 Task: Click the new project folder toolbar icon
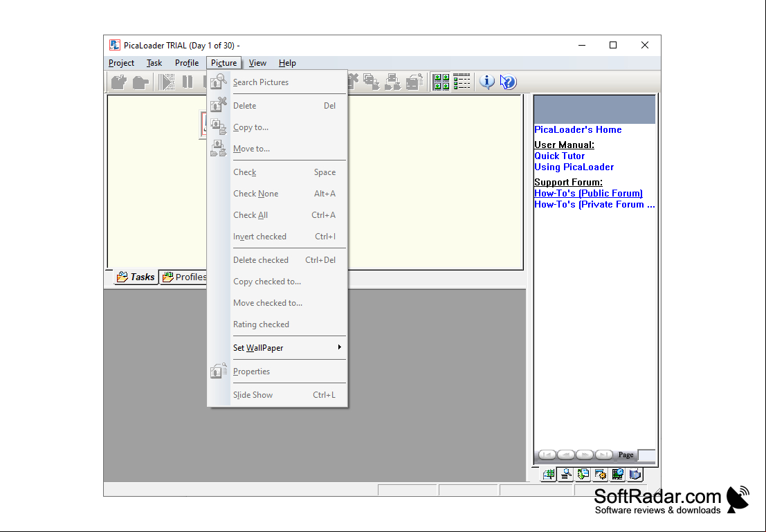[119, 82]
